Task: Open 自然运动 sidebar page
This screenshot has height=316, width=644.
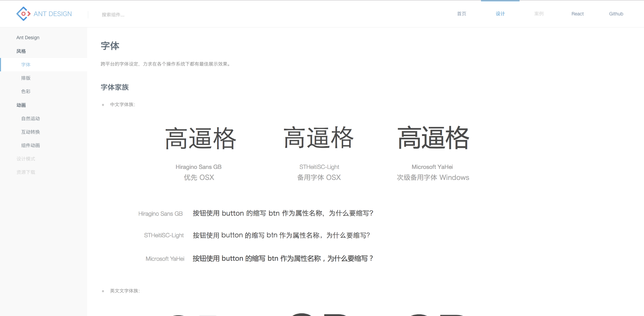Action: point(31,119)
